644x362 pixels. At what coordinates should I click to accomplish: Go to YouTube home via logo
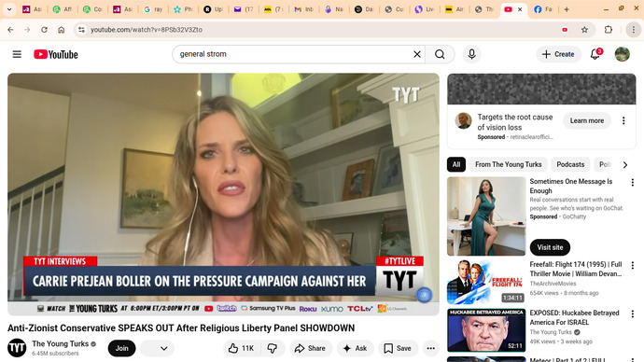(56, 54)
